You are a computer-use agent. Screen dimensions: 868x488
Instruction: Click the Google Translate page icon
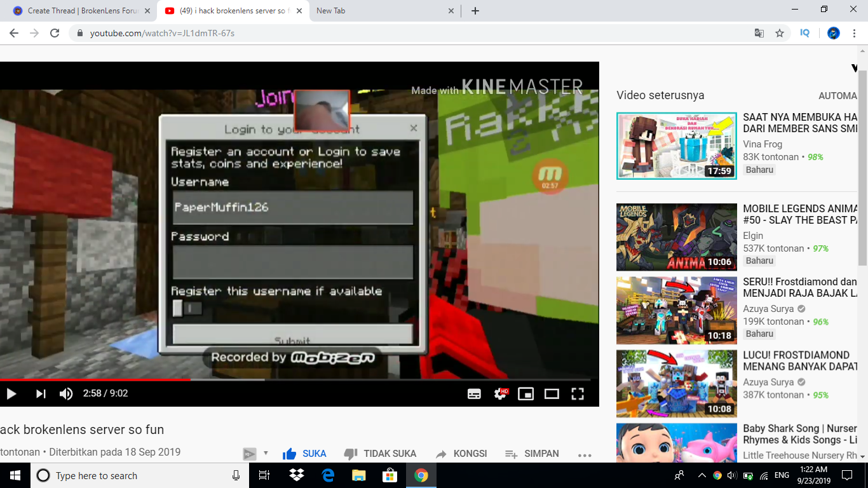pos(759,33)
